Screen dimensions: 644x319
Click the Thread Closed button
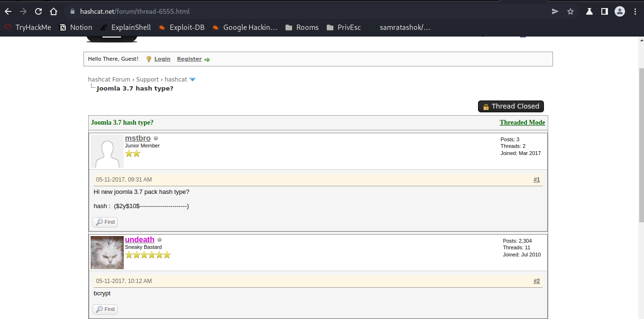(511, 106)
